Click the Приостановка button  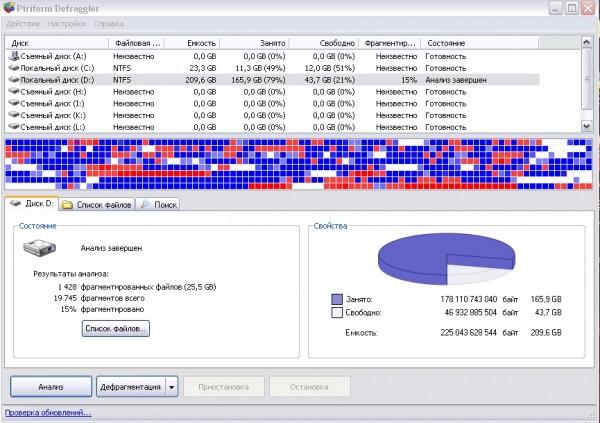click(x=224, y=387)
